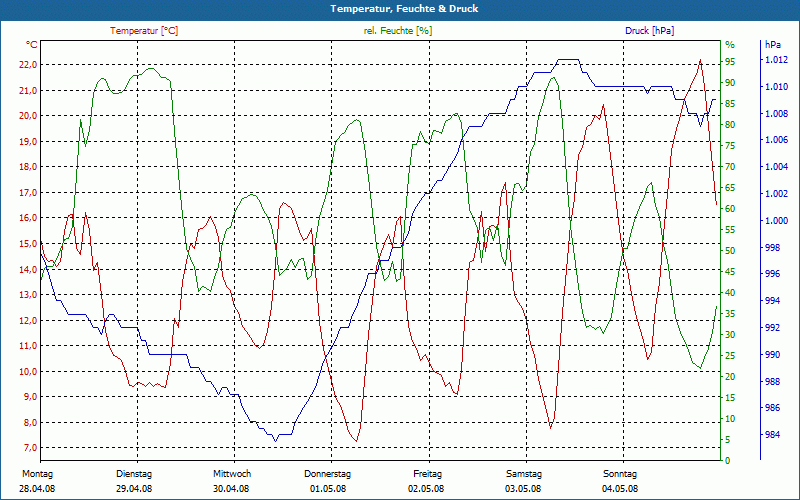Click the blue "1.004" pressure axis value
Viewport: 800px width, 500px height.
click(x=776, y=167)
